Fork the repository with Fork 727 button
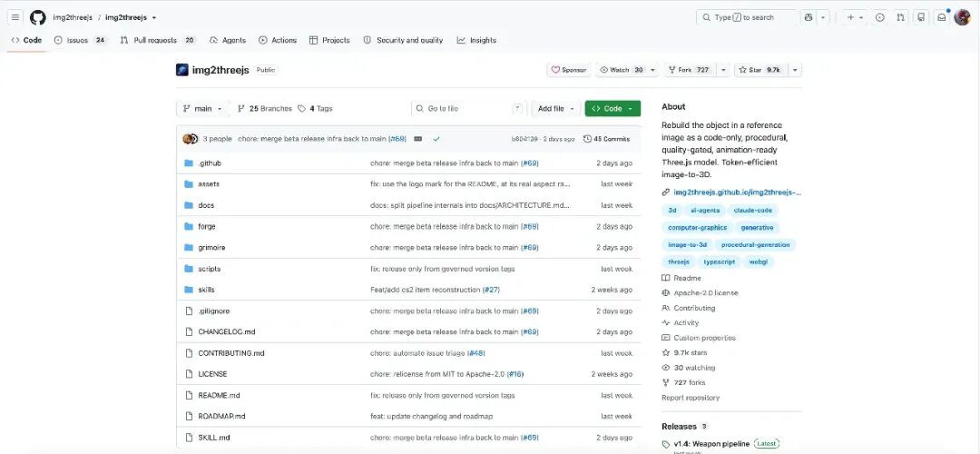Viewport: 980px width, 454px height. tap(690, 70)
